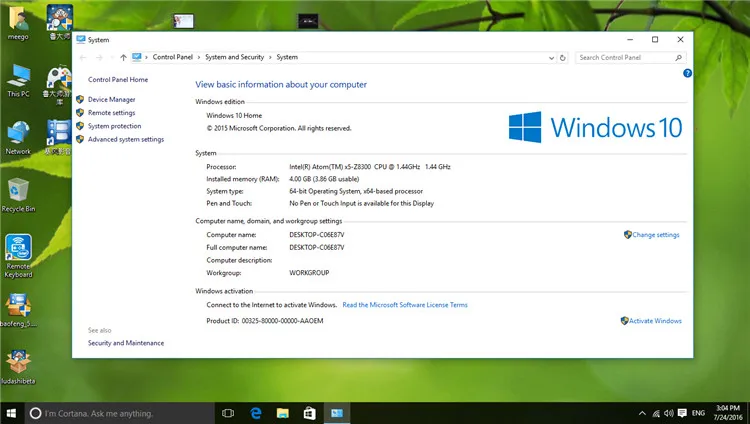
Task: Select the System window taskbar button
Action: (337, 413)
